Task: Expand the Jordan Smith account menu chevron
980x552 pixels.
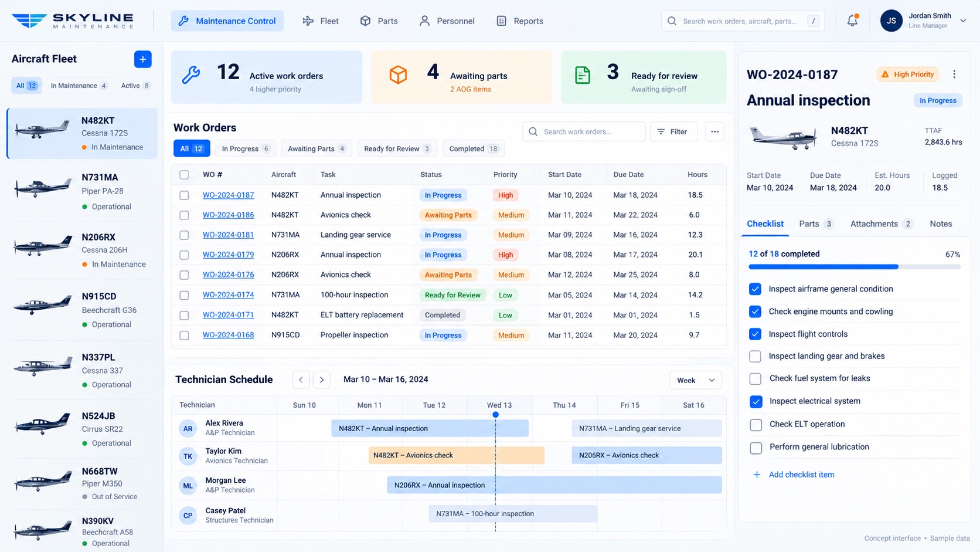Action: [x=963, y=21]
